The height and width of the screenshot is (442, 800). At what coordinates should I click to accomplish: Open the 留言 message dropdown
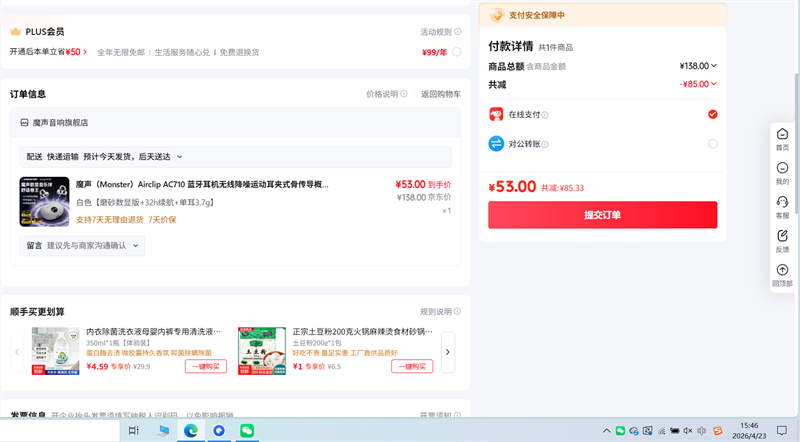coord(82,245)
